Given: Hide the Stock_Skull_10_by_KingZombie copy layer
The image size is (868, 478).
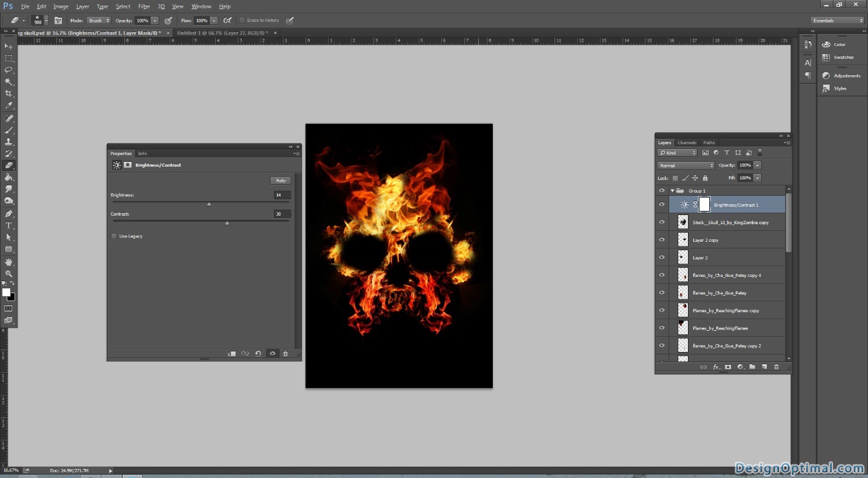Looking at the screenshot, I should 662,222.
